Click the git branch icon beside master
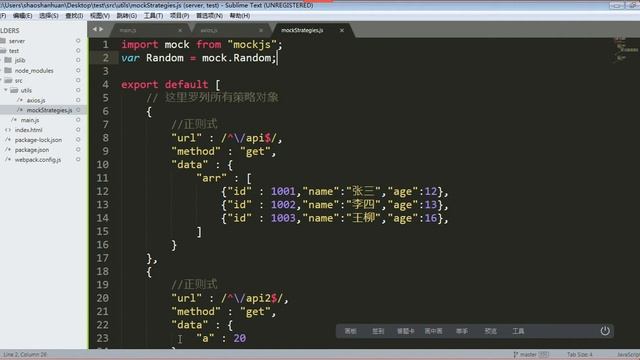Image resolution: width=640 pixels, height=360 pixels. (x=516, y=354)
